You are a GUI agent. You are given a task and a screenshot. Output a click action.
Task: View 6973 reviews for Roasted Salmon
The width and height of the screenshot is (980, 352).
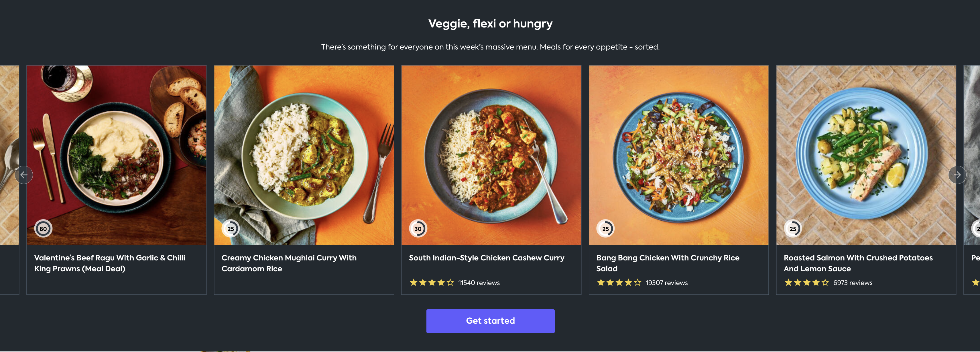853,283
